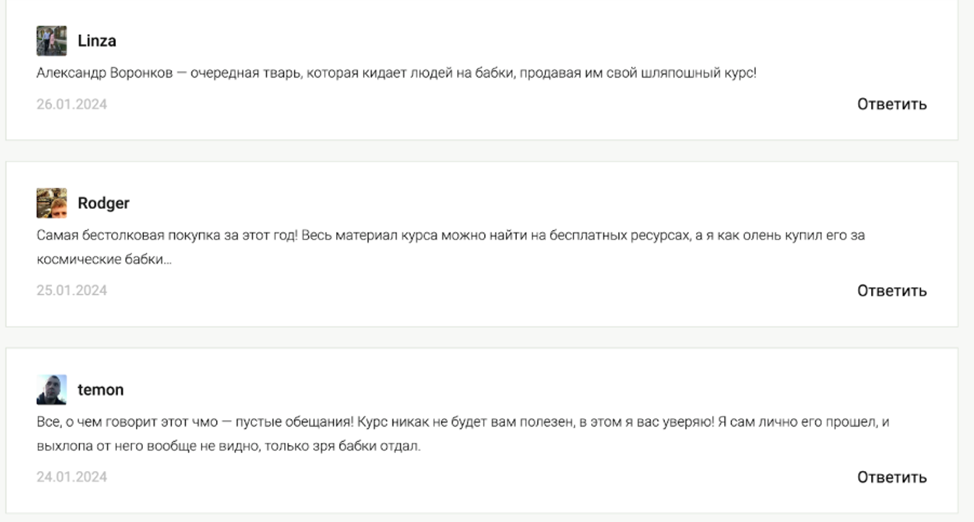Viewport: 974px width, 522px height.
Task: Click 'бесплатных ресурсах' in Rodger's comment
Action: 620,236
